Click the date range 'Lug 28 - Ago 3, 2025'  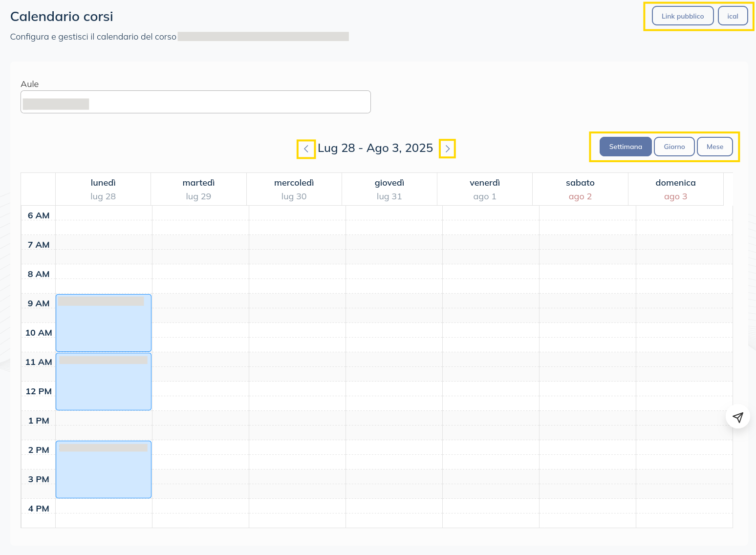(375, 148)
